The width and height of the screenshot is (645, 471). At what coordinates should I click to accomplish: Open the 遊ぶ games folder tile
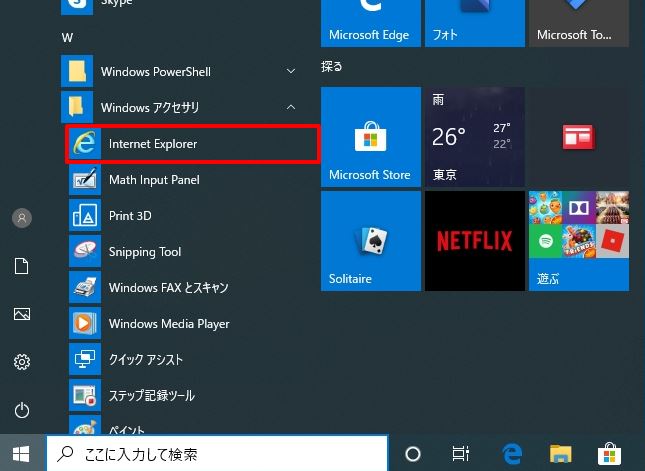(x=579, y=241)
